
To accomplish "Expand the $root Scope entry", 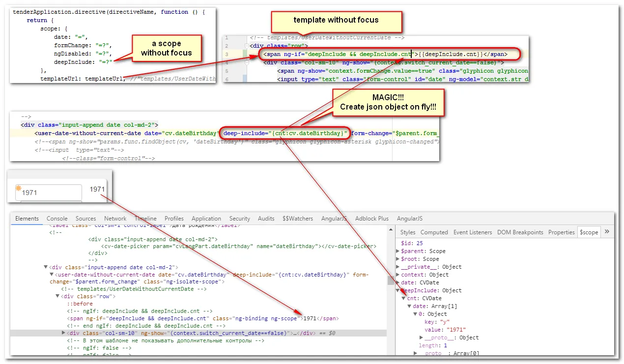I will 398,259.
